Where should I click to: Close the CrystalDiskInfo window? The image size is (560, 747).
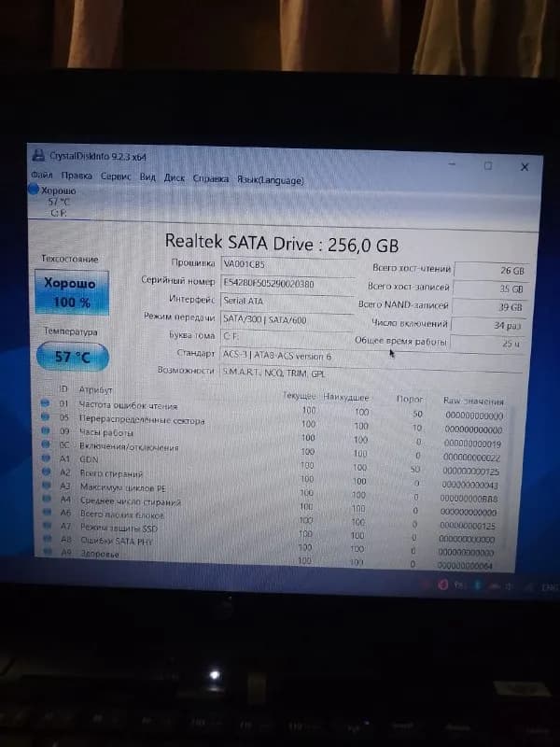pos(525,167)
